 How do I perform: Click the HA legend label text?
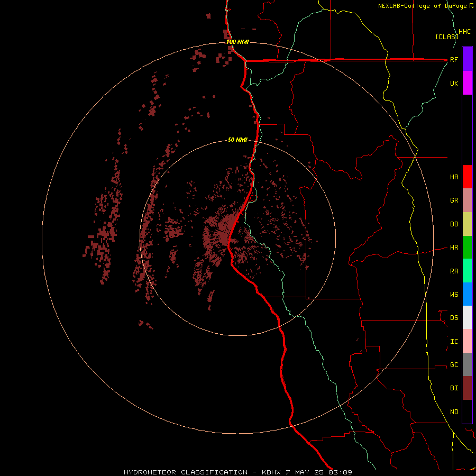click(x=454, y=177)
